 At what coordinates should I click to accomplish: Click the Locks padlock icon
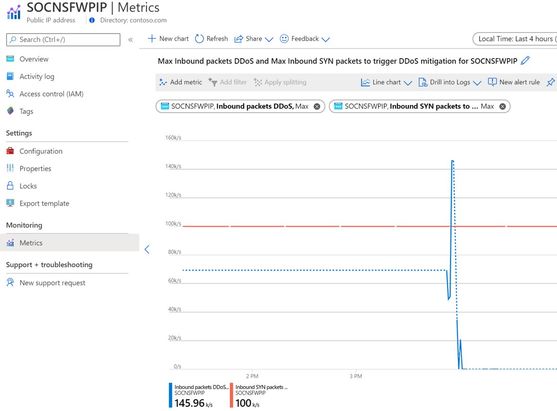(10, 185)
